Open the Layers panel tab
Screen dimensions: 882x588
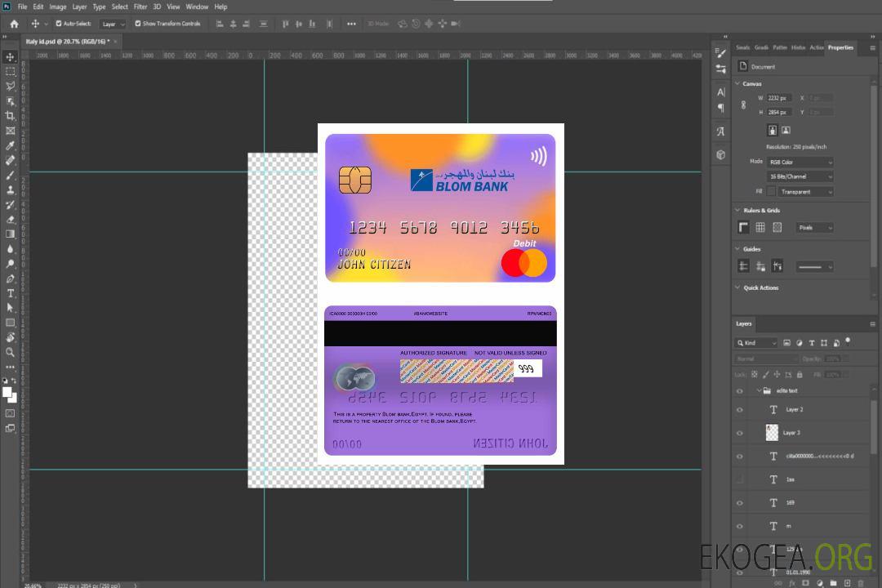[744, 323]
